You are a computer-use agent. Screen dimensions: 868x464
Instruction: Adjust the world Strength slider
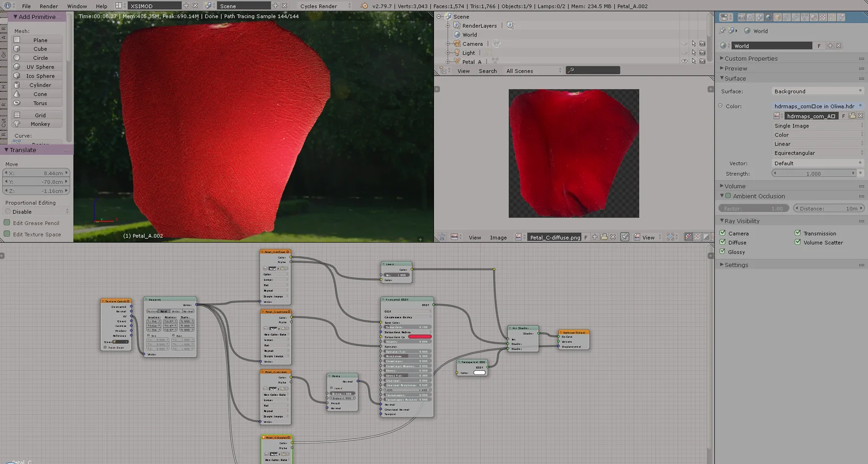(813, 173)
